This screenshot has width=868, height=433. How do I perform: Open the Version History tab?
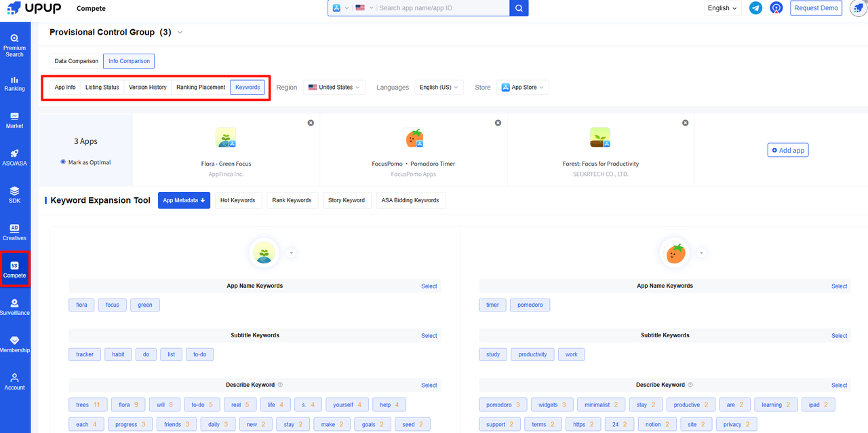coord(148,88)
